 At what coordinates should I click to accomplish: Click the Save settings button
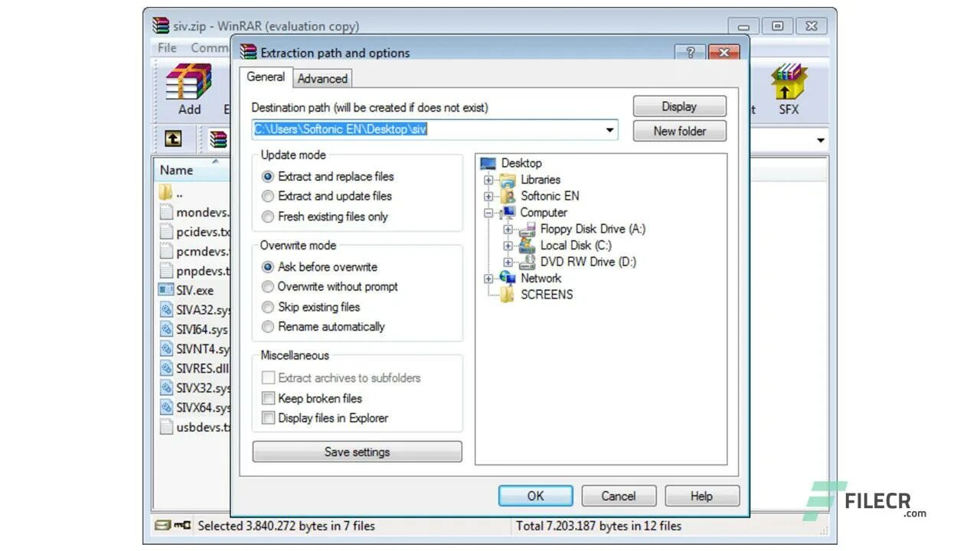coord(358,452)
